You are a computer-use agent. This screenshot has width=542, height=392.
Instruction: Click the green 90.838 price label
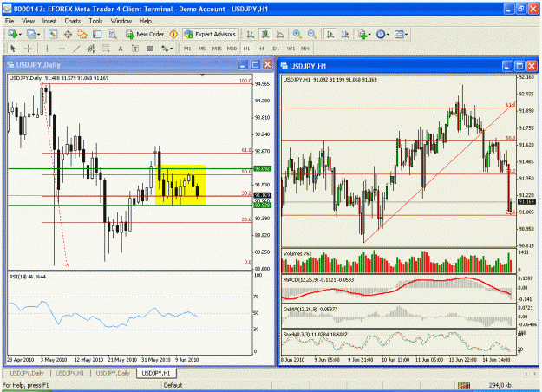click(263, 206)
